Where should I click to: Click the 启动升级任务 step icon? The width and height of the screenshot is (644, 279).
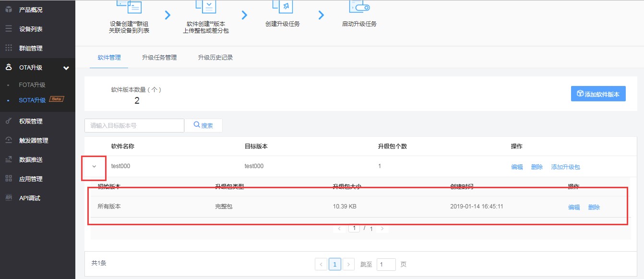(359, 6)
